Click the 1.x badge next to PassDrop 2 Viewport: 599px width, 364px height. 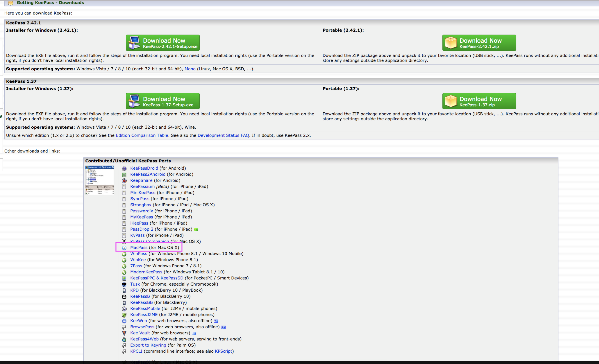click(196, 229)
